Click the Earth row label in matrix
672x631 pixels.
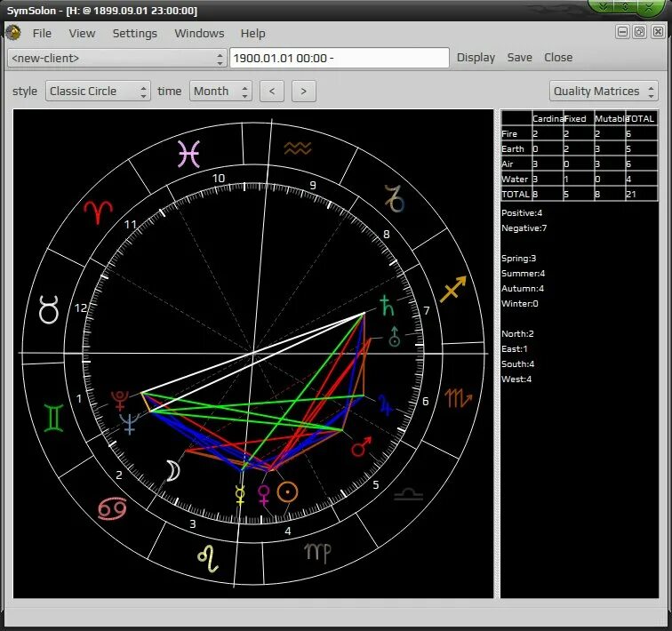513,148
